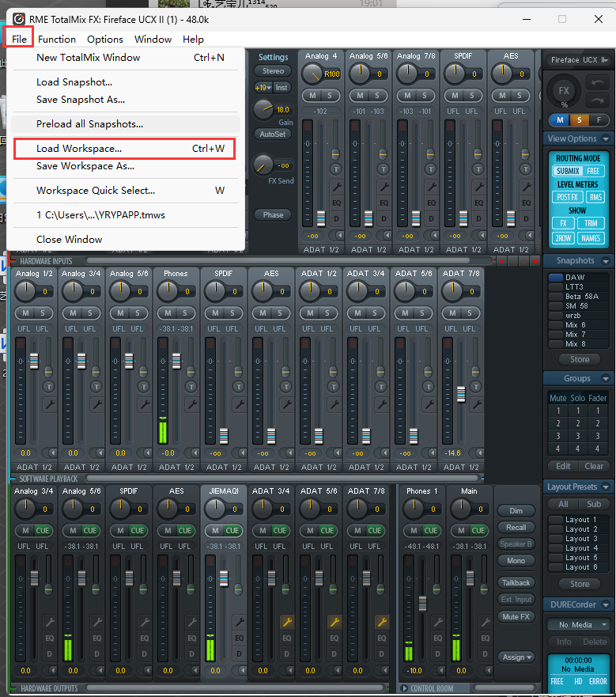
Task: Open recent file YRYPAPP.tmws
Action: tap(126, 214)
